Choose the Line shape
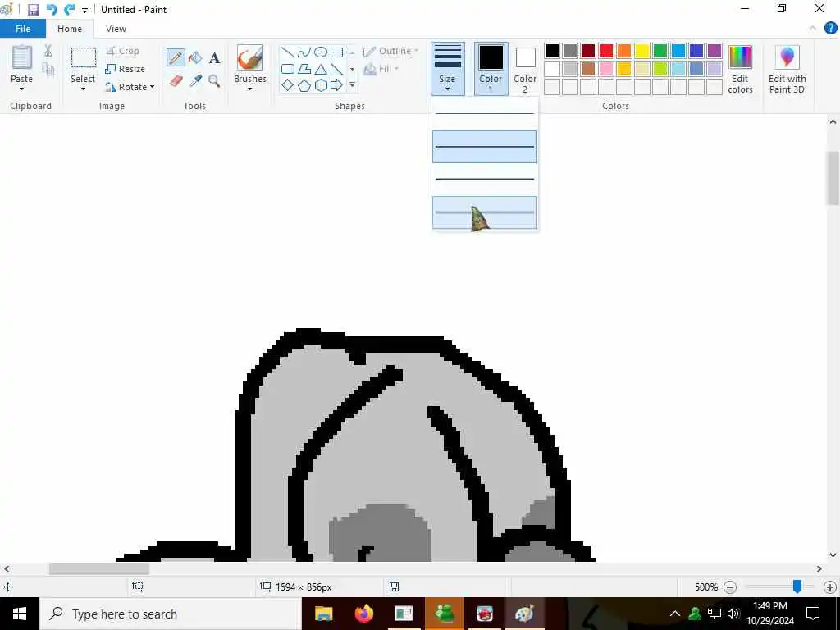This screenshot has height=630, width=840. (288, 52)
